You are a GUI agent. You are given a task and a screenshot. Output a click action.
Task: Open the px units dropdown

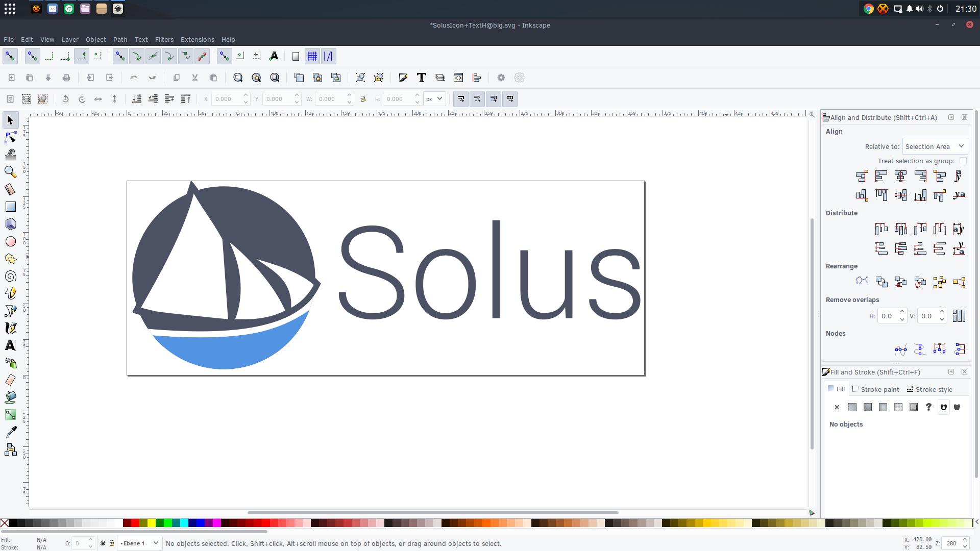point(434,99)
